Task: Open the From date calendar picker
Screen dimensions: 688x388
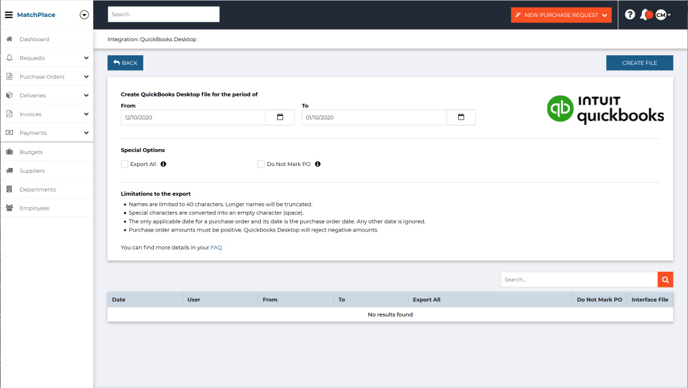Action: pos(280,117)
